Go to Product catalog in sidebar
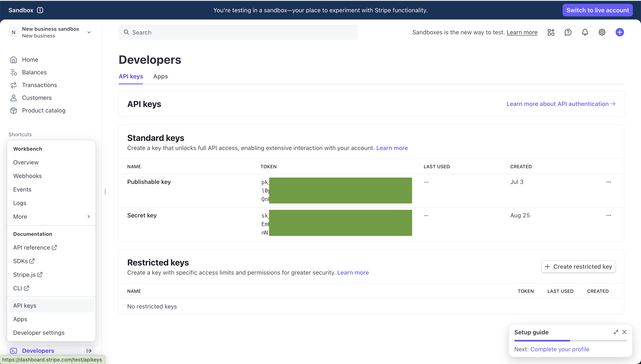Viewport: 641px width, 364px height. pyautogui.click(x=44, y=111)
